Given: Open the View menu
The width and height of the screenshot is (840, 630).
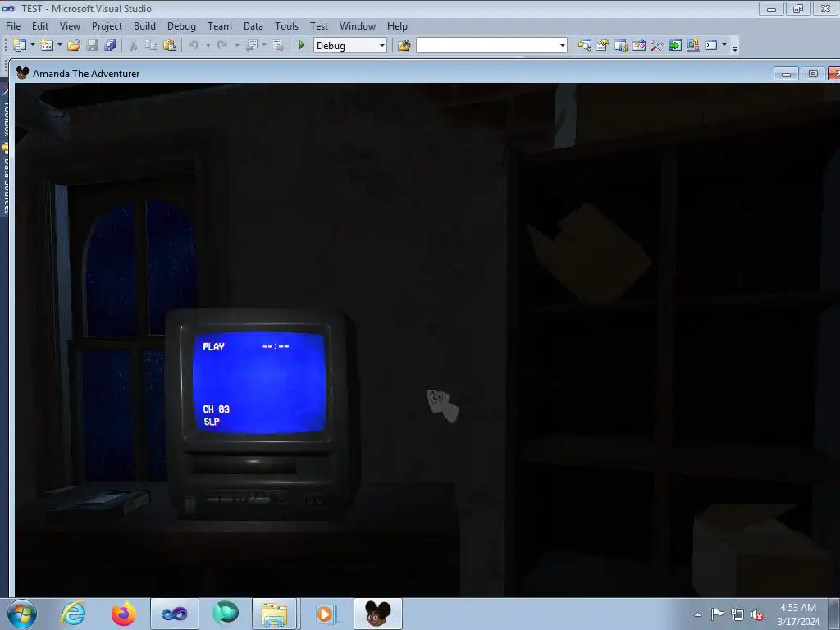Looking at the screenshot, I should (71, 25).
